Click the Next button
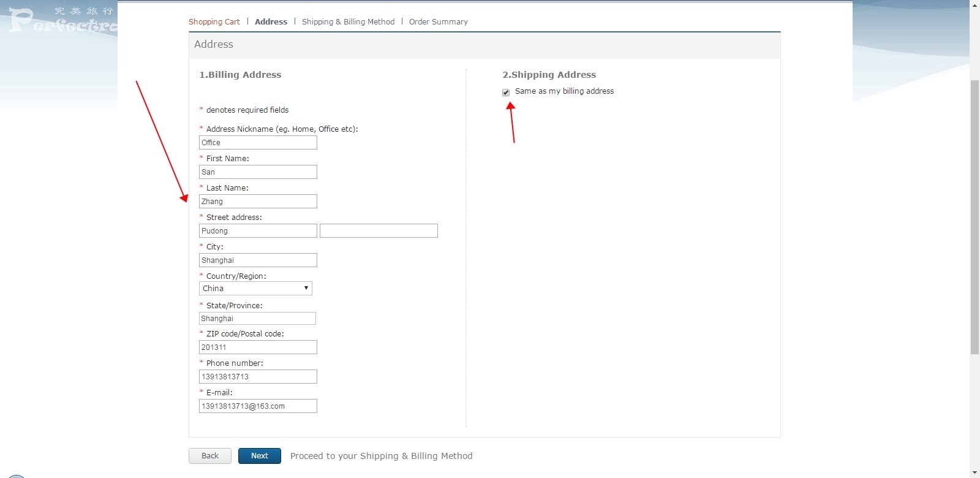This screenshot has height=478, width=980. 260,456
